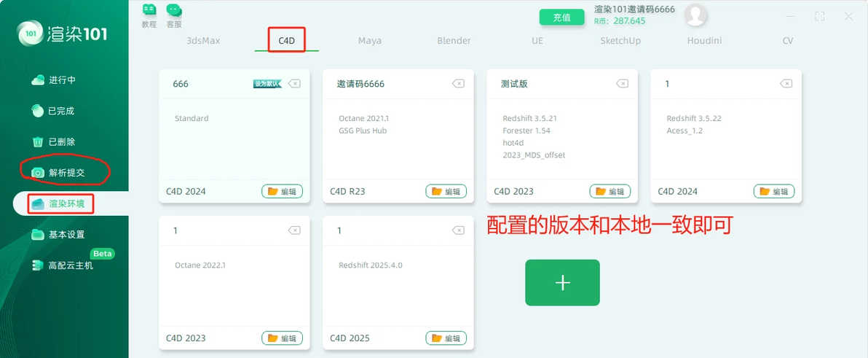Edit the 666 C4D 2024 environment
The image size is (868, 358).
[283, 191]
